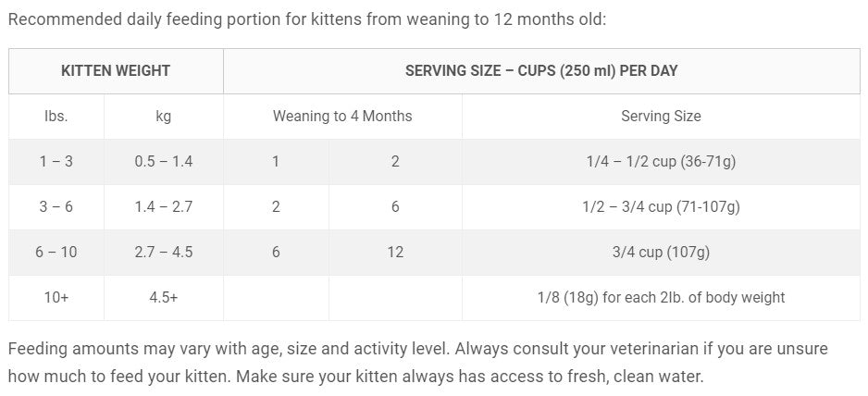Click the KITTEN WEIGHT column header

click(116, 71)
